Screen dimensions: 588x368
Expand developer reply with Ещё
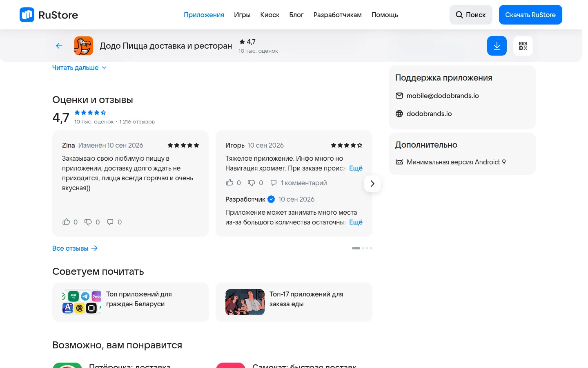point(356,222)
